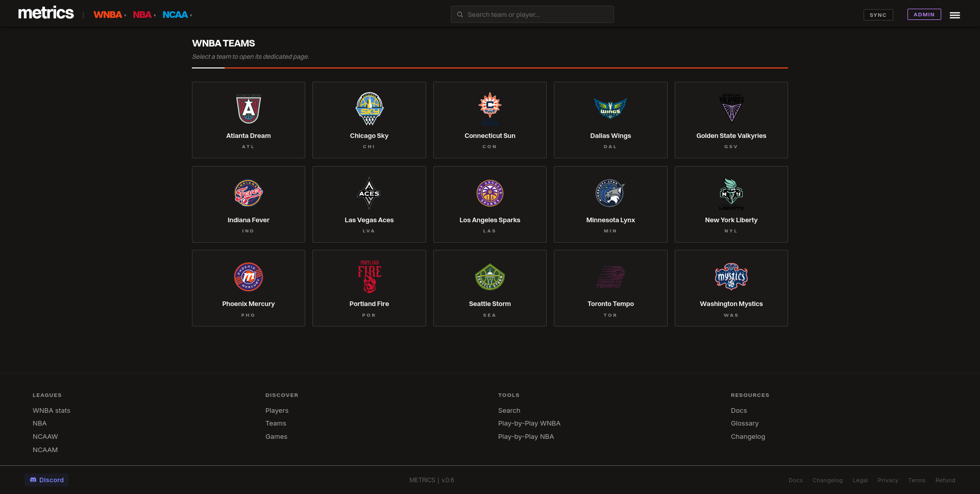Go to Teams in Discover
Image resolution: width=980 pixels, height=494 pixels.
pos(276,423)
